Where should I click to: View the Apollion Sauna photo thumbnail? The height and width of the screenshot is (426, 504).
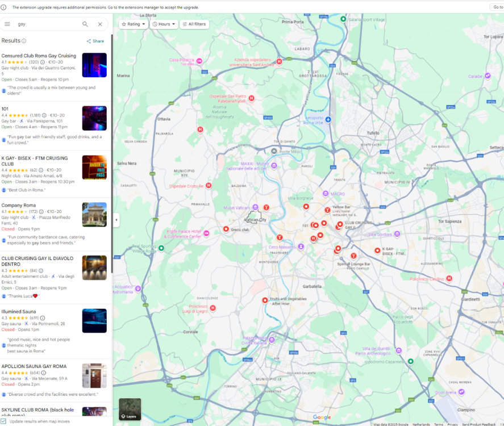point(94,376)
